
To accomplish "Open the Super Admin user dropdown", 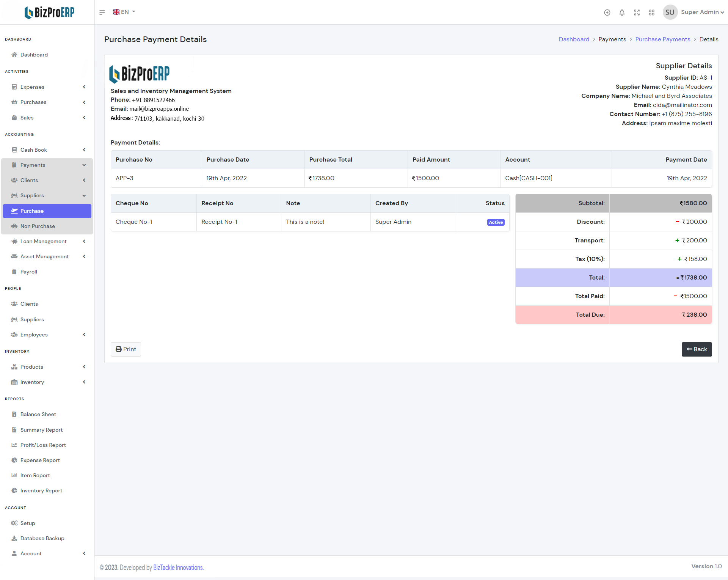I will click(x=702, y=12).
